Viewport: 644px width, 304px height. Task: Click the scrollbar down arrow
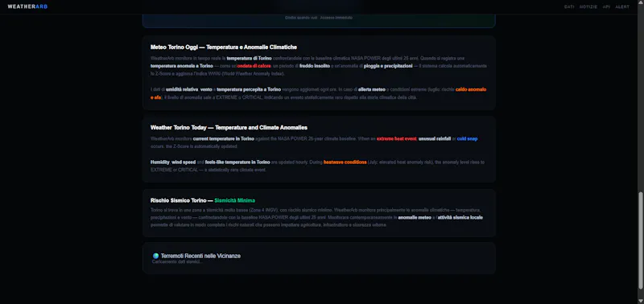[x=640, y=300]
